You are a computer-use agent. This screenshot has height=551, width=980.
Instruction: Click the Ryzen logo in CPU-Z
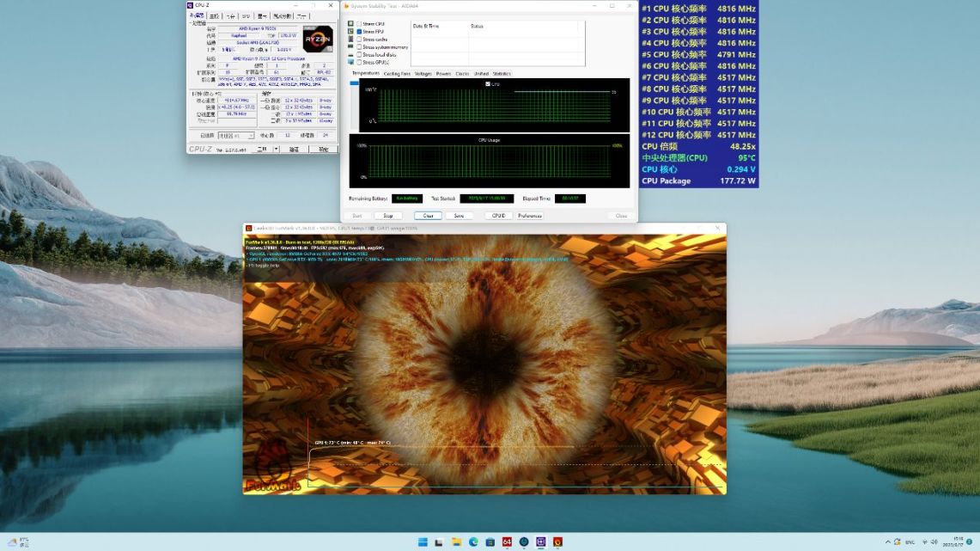[318, 40]
